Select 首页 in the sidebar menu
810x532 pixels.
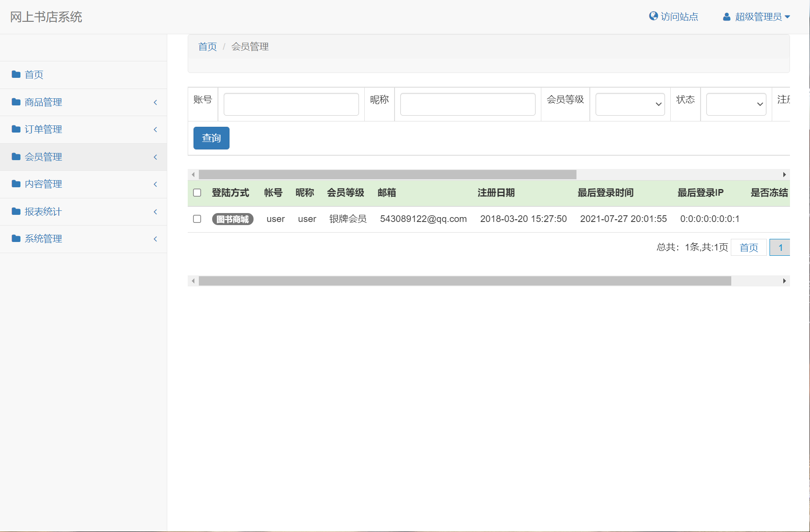point(34,75)
